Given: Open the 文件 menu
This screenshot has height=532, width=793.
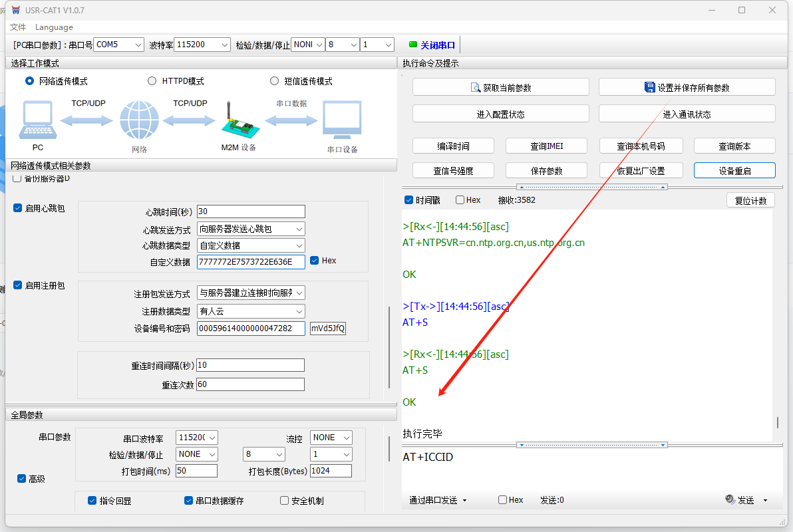Looking at the screenshot, I should pos(18,27).
